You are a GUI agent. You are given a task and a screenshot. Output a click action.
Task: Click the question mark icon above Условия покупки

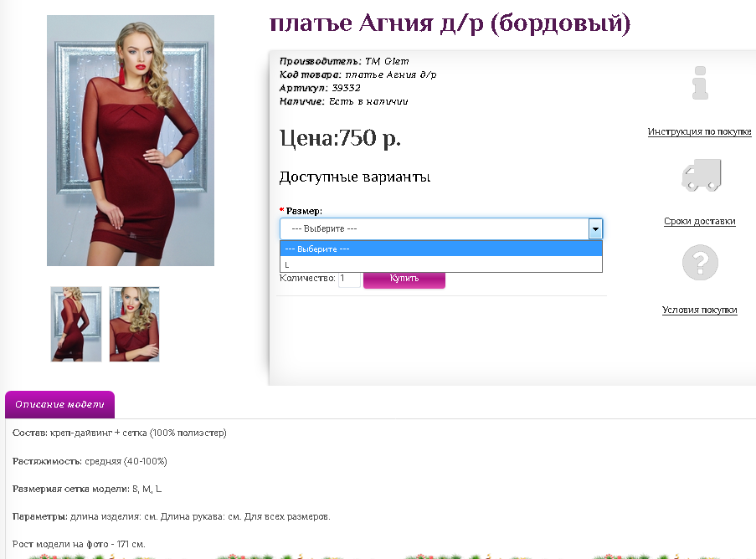pos(700,262)
